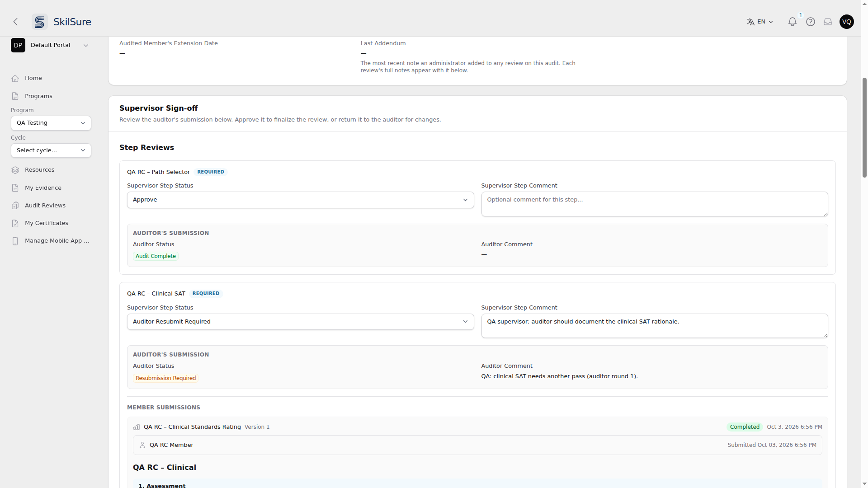868x488 pixels.
Task: Click the DP portal badge
Action: click(x=18, y=45)
